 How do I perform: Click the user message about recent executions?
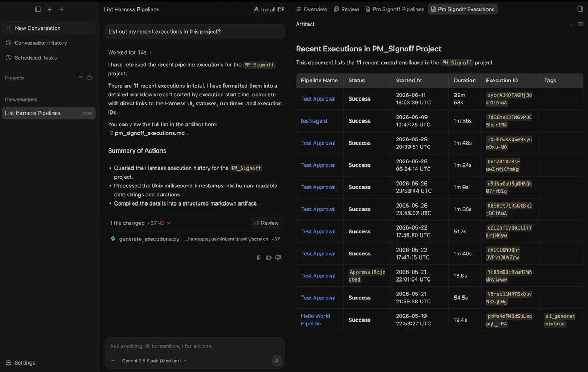click(x=195, y=32)
